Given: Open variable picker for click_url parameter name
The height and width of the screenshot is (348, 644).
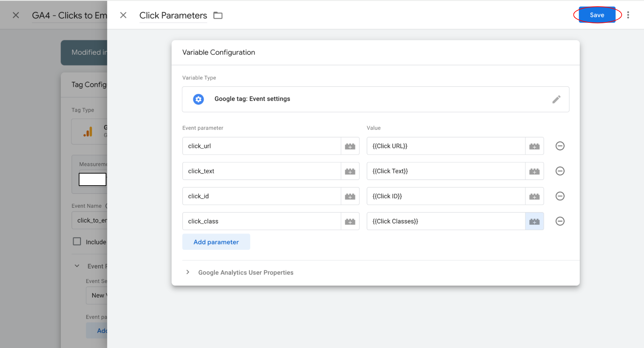Looking at the screenshot, I should coord(350,146).
